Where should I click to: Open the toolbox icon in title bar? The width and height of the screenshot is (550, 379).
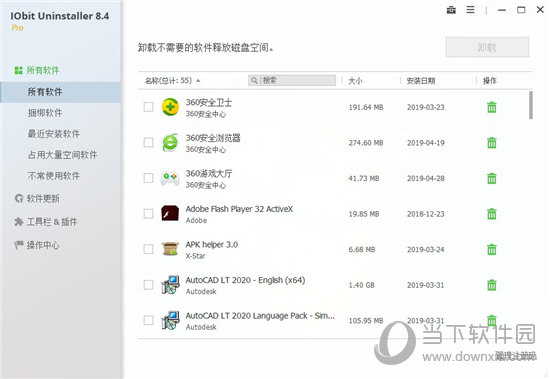click(451, 10)
